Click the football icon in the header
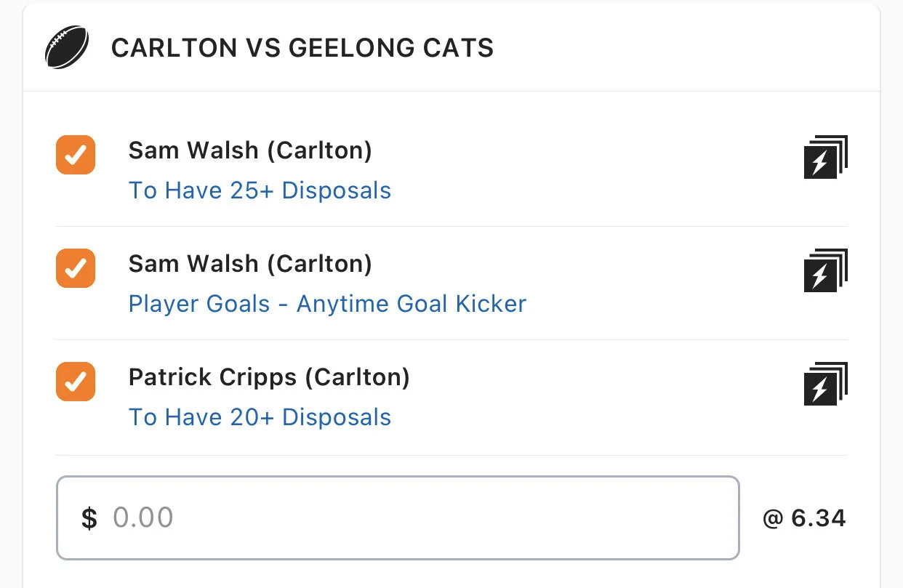This screenshot has width=903, height=588. coord(67,48)
